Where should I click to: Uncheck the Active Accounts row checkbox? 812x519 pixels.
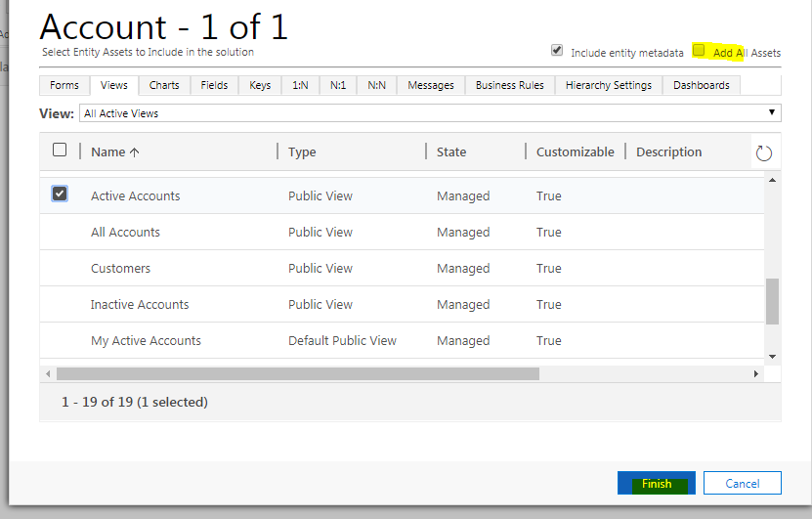60,195
